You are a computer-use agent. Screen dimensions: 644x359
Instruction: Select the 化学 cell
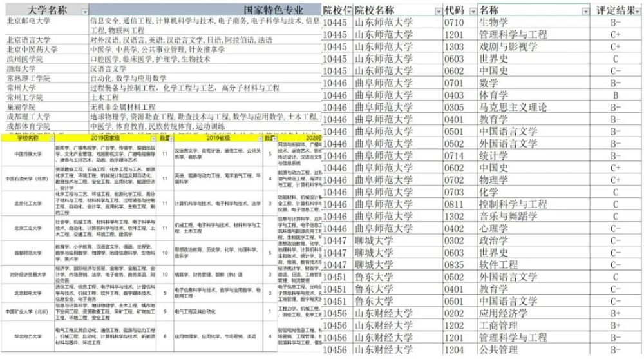(x=533, y=192)
